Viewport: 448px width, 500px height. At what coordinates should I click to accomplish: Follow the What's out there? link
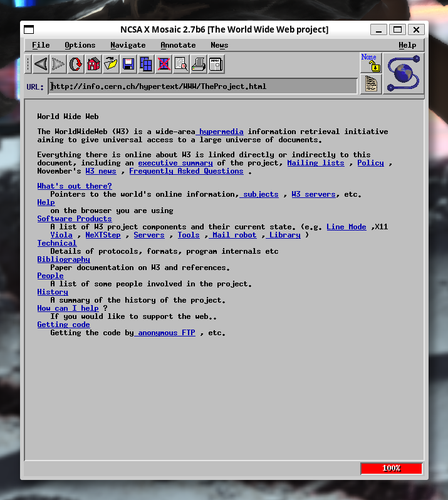(75, 186)
